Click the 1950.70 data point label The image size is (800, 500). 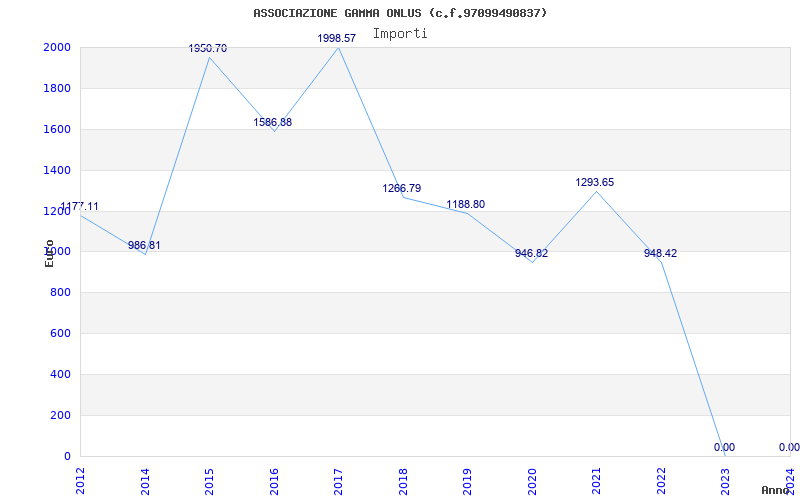click(x=208, y=48)
